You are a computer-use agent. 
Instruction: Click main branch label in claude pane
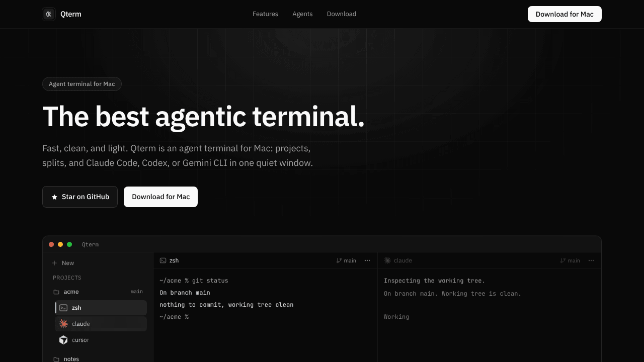(x=574, y=260)
